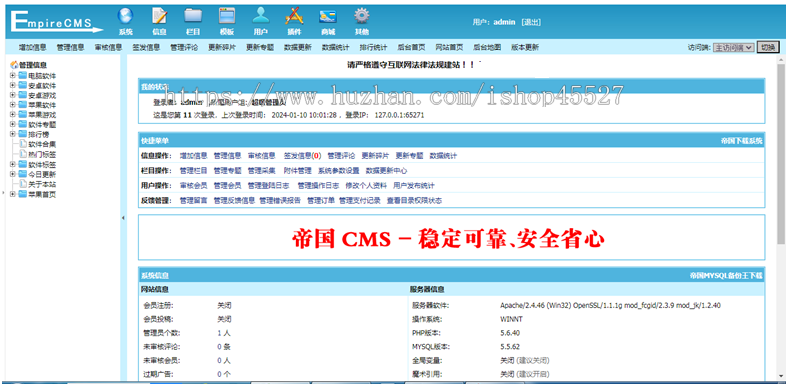This screenshot has width=788, height=386.
Task: Expand the 今日更新 tree node
Action: tap(13, 174)
